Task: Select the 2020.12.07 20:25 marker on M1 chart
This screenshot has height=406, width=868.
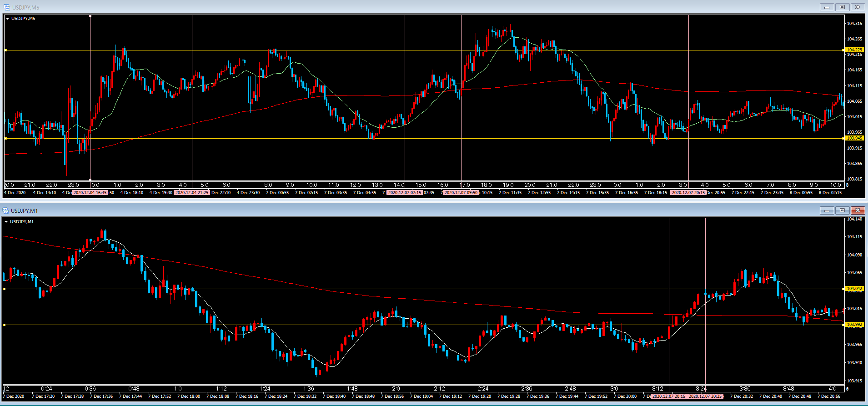Action: pyautogui.click(x=705, y=396)
